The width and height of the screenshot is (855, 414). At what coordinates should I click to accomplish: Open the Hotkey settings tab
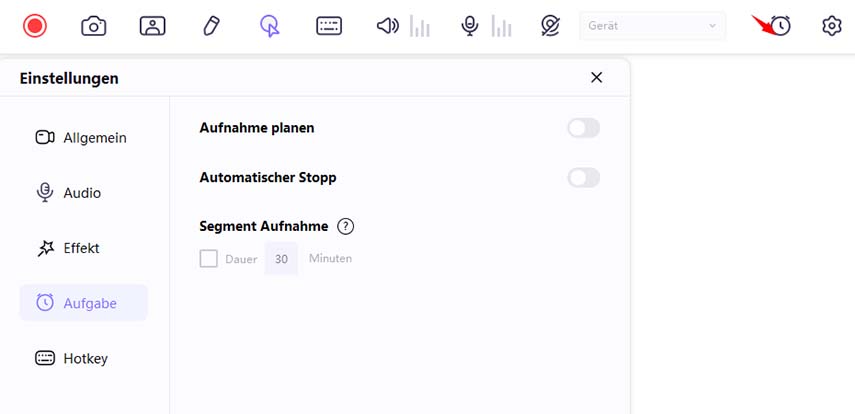(83, 358)
